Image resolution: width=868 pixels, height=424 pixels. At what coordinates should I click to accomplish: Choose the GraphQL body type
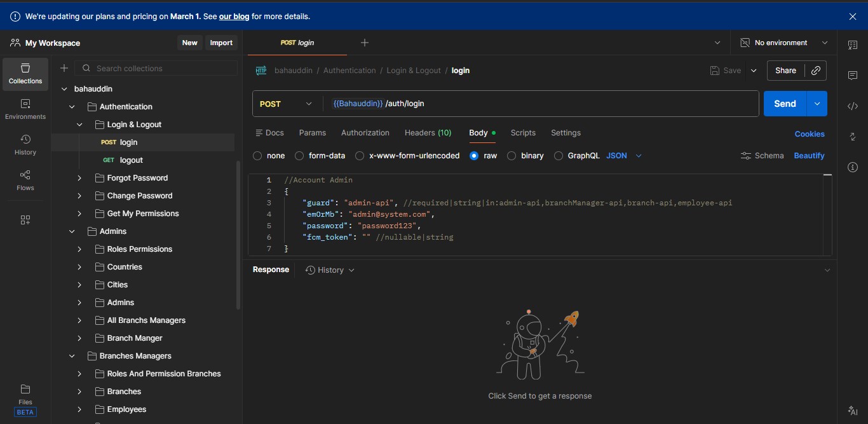coord(559,156)
